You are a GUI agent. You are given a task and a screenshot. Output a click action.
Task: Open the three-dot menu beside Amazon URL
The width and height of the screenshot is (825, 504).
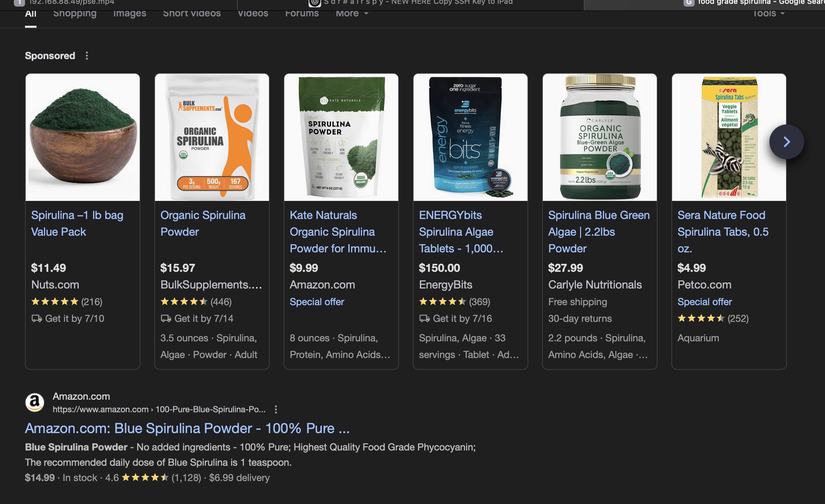(276, 409)
